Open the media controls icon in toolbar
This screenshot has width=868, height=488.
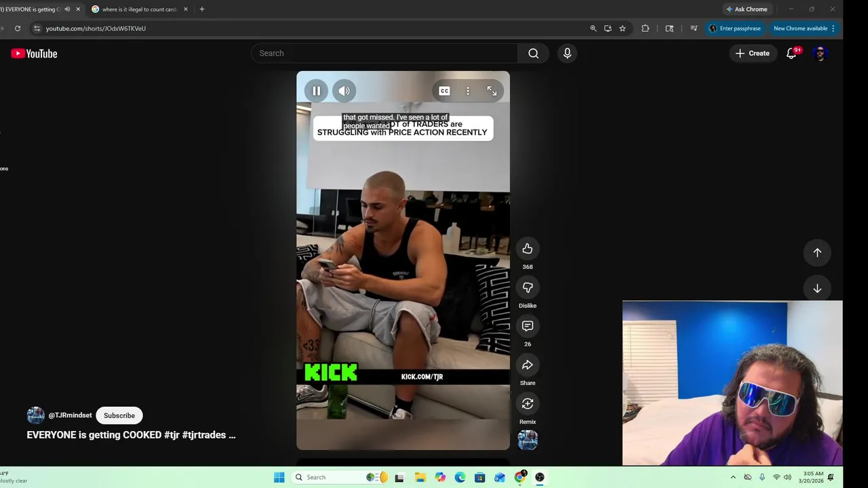tap(694, 28)
